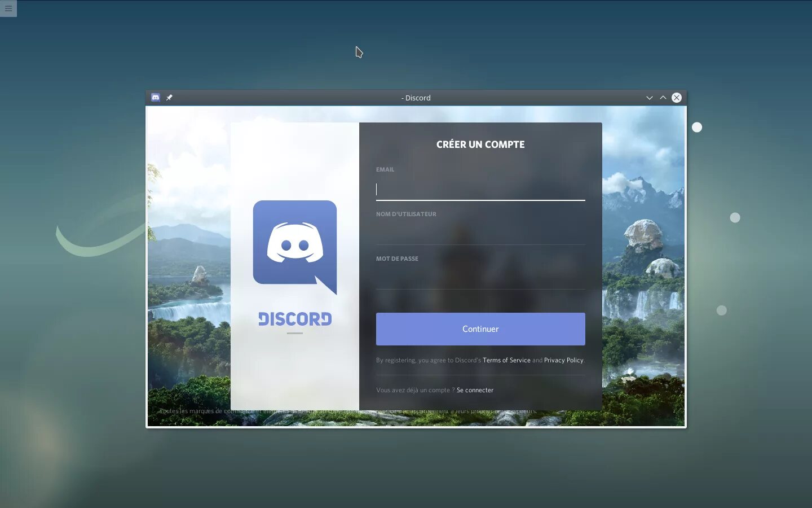Maximize the Discord window with up chevron
812x508 pixels.
663,98
